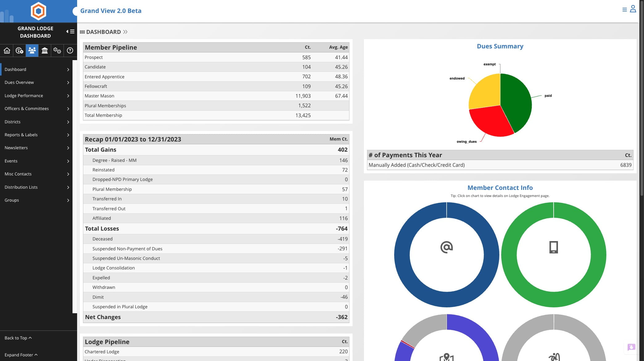Image resolution: width=644 pixels, height=361 pixels.
Task: Click Expand Footer link
Action: (x=21, y=355)
